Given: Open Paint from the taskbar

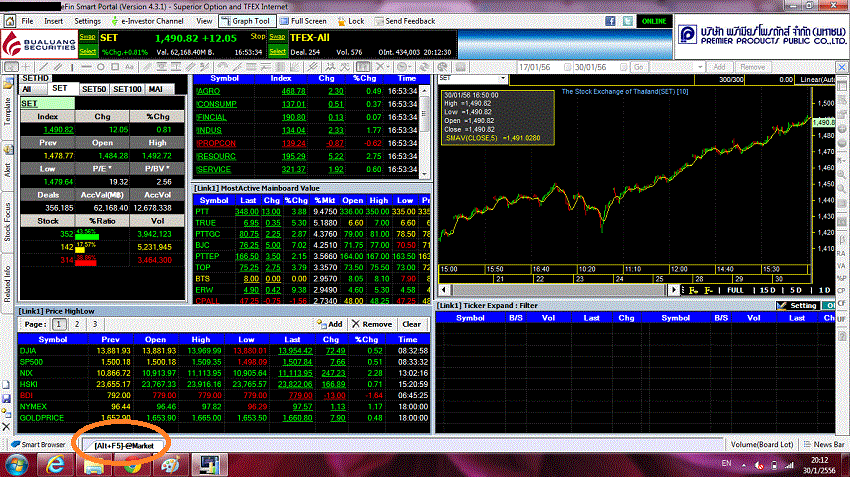Looking at the screenshot, I should tap(170, 465).
